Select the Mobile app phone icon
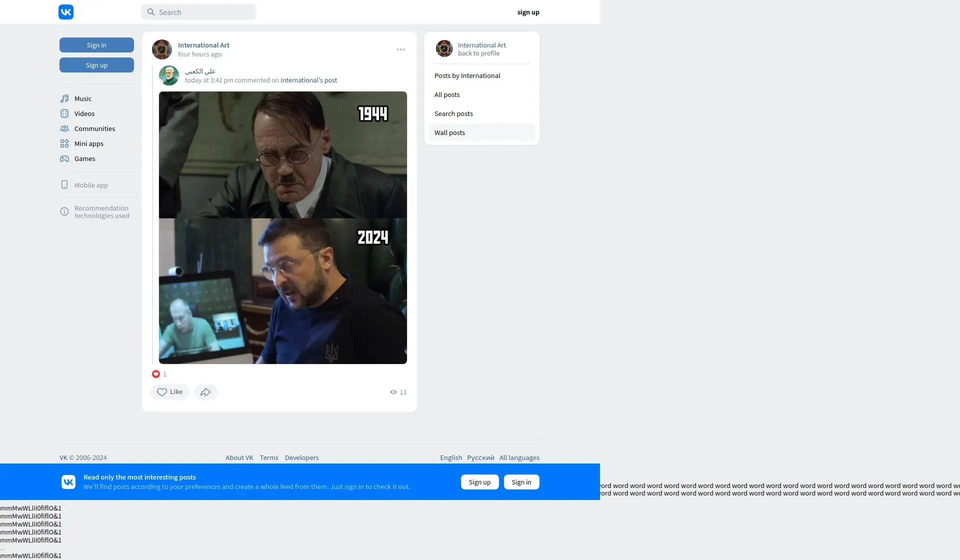This screenshot has height=560, width=960. (x=64, y=184)
